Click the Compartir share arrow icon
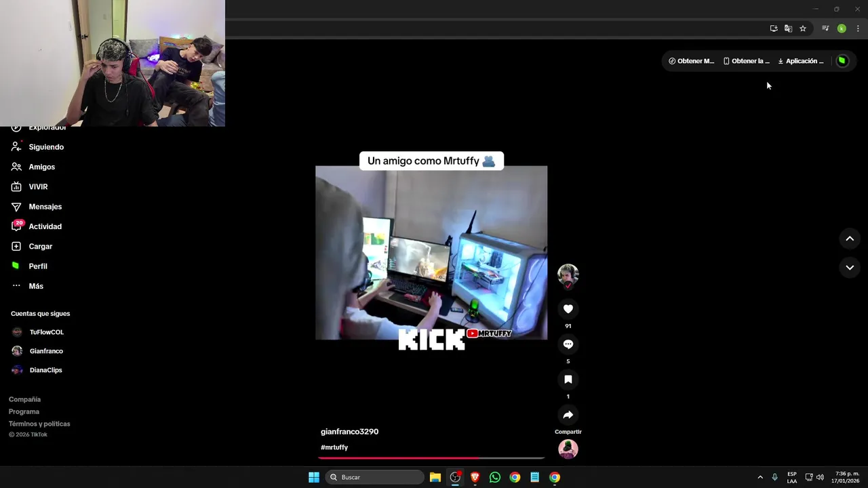868x488 pixels. (x=568, y=415)
